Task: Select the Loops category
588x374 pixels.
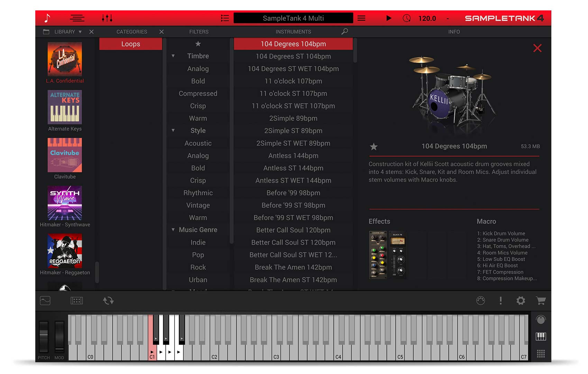Action: pos(131,44)
